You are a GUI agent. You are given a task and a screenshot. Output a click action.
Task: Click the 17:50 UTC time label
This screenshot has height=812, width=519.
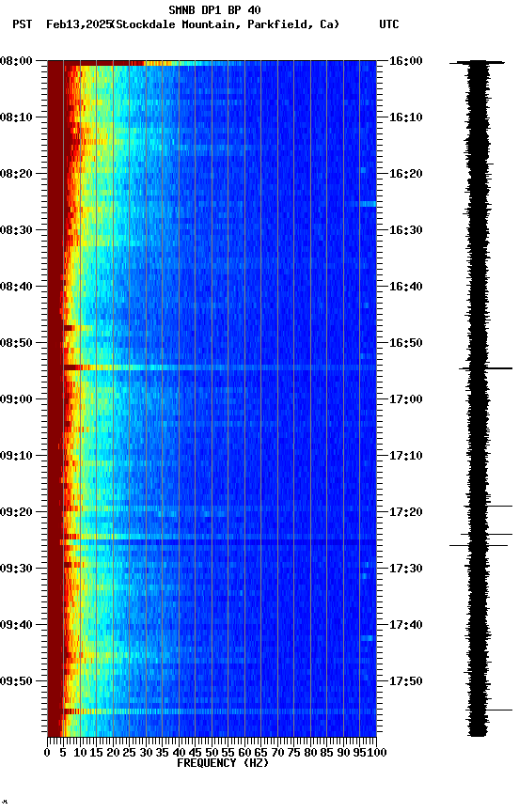click(x=406, y=681)
